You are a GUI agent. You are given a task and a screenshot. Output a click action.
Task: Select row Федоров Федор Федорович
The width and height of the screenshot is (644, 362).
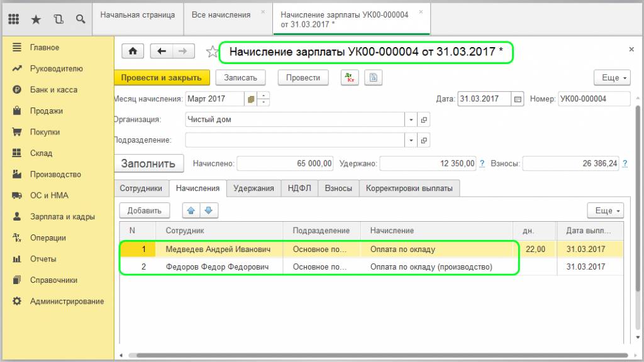pos(372,266)
